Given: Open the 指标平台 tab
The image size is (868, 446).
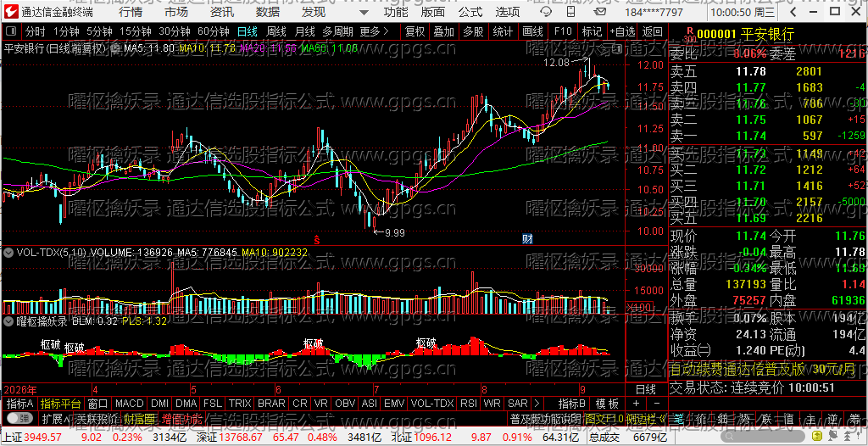Looking at the screenshot, I should point(61,404).
